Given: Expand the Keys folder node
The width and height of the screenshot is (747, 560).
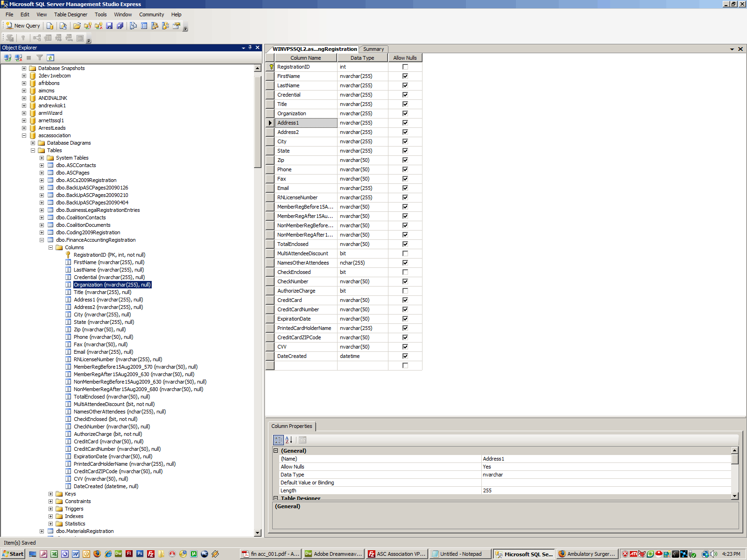Looking at the screenshot, I should 50,494.
